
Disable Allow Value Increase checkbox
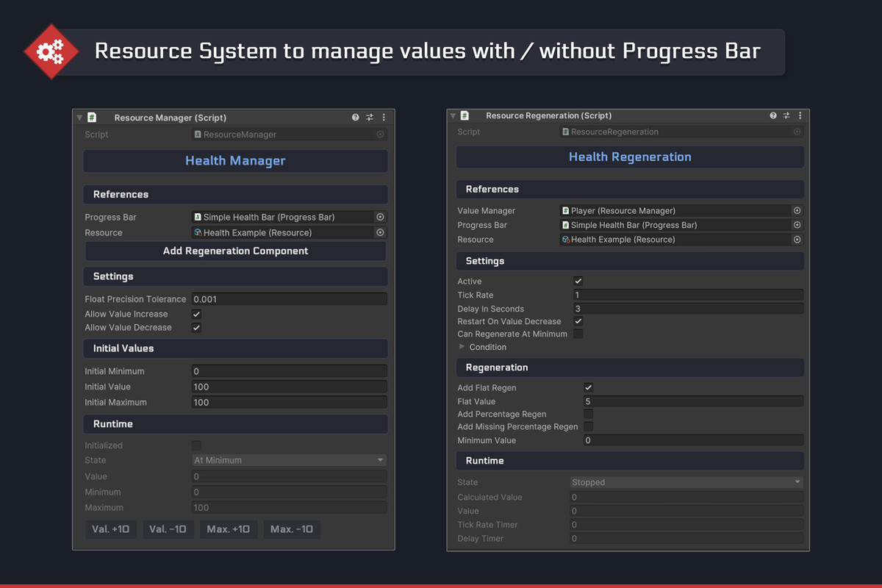[196, 314]
